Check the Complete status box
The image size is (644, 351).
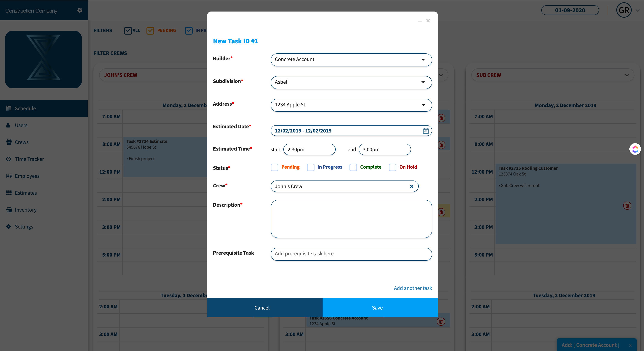click(353, 167)
